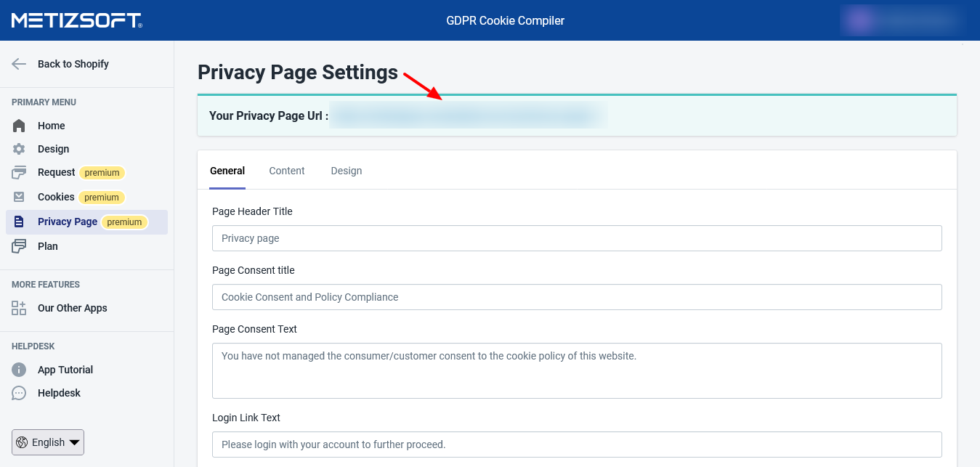Click the back arrow icon
The image size is (980, 467).
click(x=19, y=64)
